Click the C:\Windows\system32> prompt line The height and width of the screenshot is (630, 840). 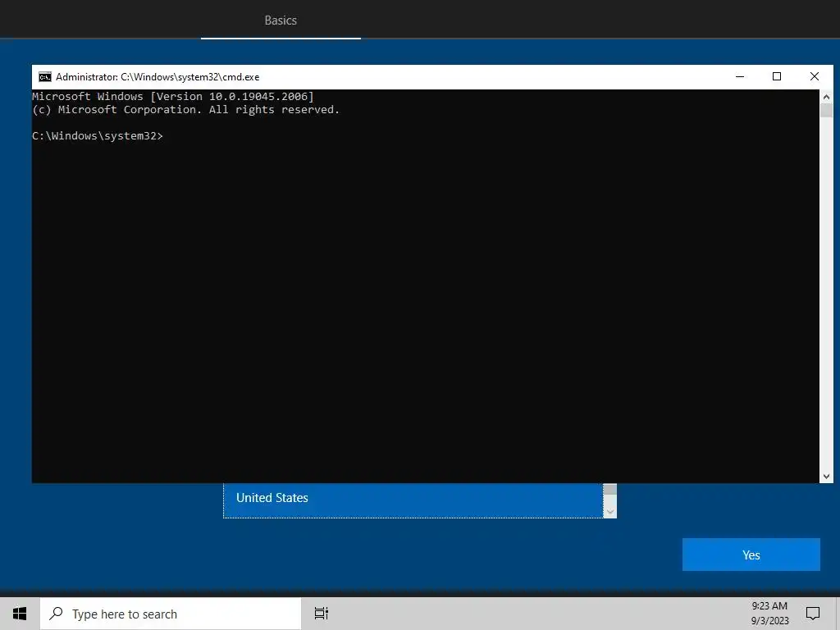pos(98,136)
